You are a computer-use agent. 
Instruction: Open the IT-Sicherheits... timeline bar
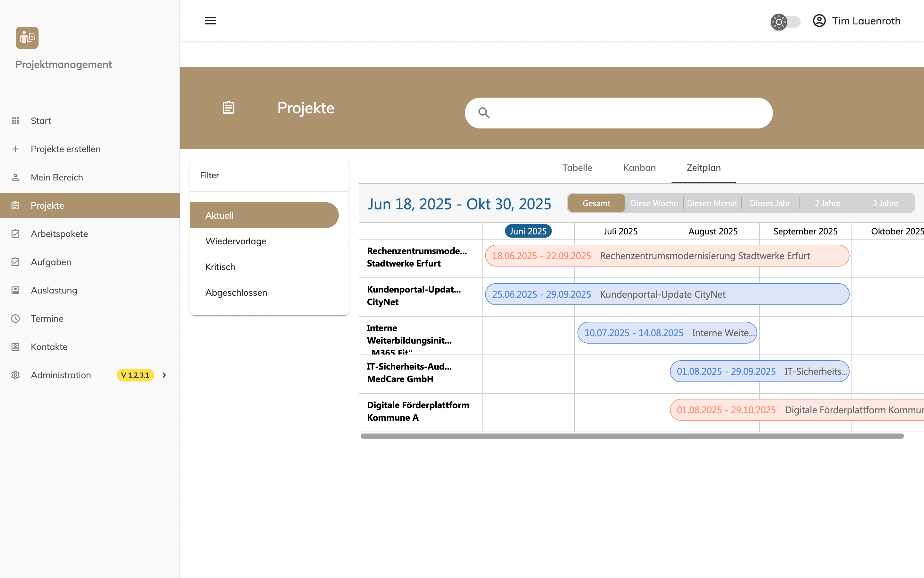[759, 371]
